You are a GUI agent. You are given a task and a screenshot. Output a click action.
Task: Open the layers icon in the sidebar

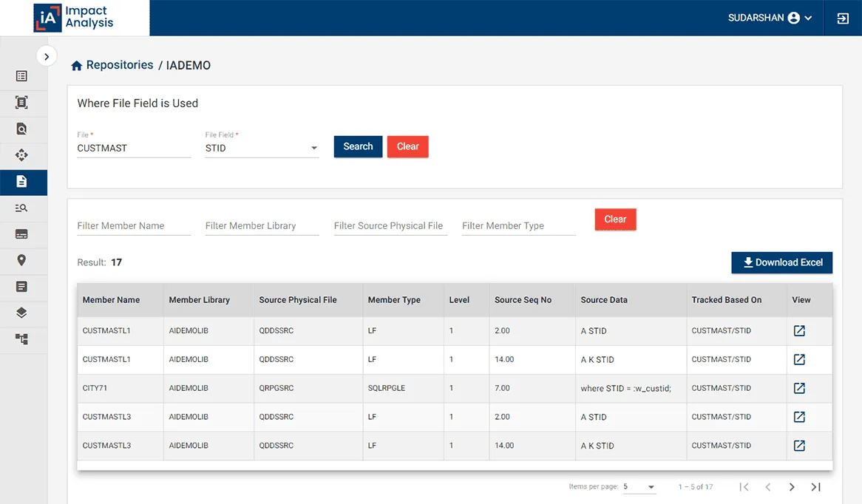[x=21, y=313]
